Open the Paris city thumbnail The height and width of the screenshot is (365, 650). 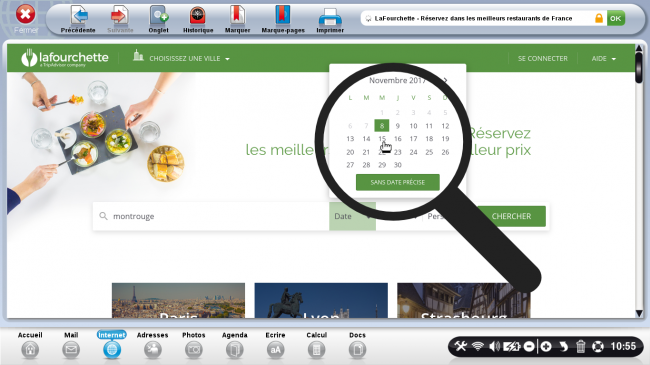[178, 300]
